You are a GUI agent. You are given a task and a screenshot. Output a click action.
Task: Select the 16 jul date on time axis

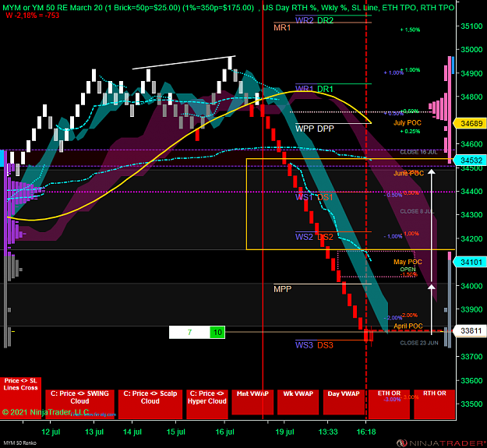pyautogui.click(x=224, y=432)
